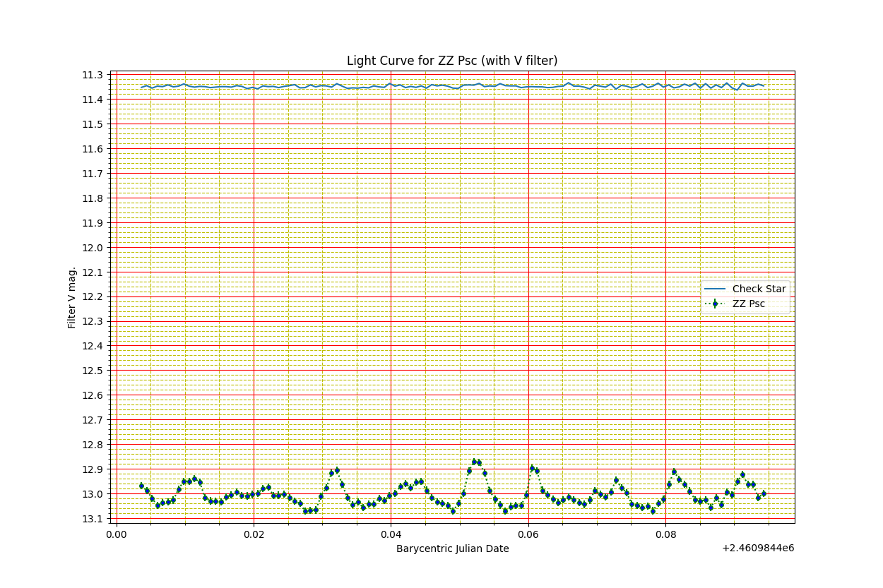This screenshot has height=588, width=883.
Task: Click the 0.02 x-axis tick label
Action: [x=254, y=534]
